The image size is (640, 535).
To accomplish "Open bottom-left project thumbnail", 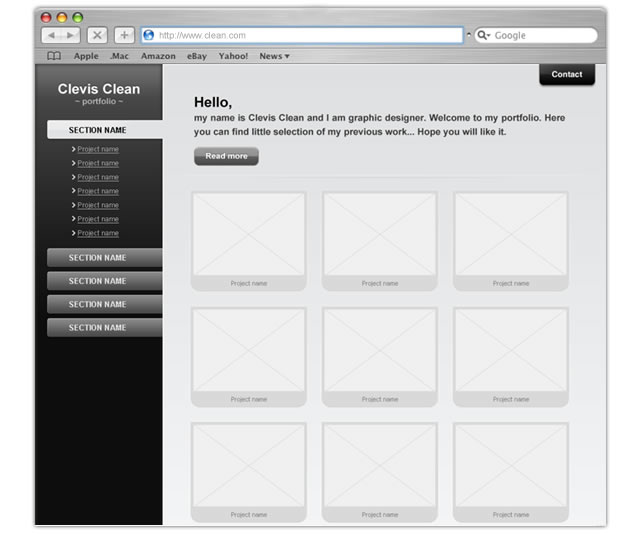I will (249, 472).
